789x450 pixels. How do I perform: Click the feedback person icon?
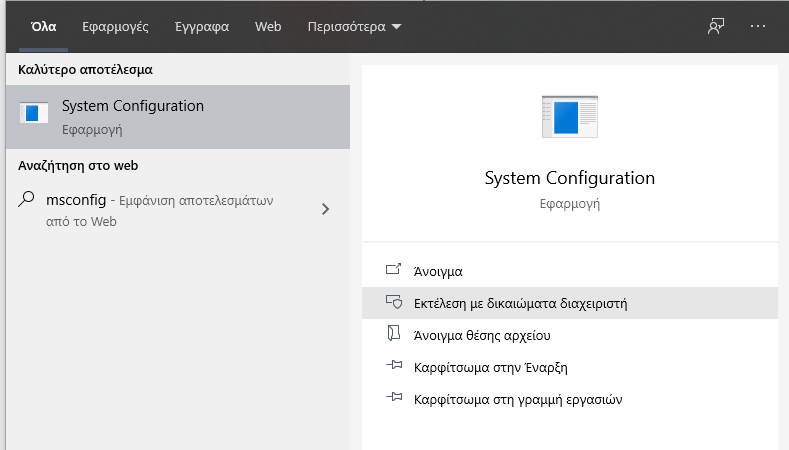[716, 26]
